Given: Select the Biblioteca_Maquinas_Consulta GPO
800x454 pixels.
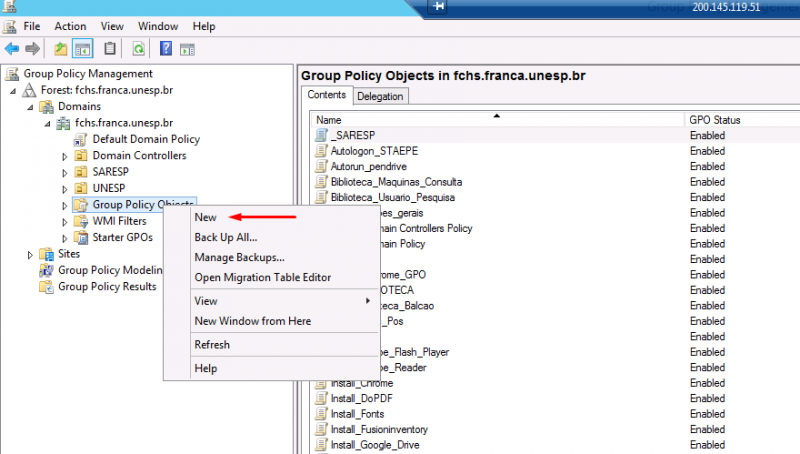Looking at the screenshot, I should 396,182.
